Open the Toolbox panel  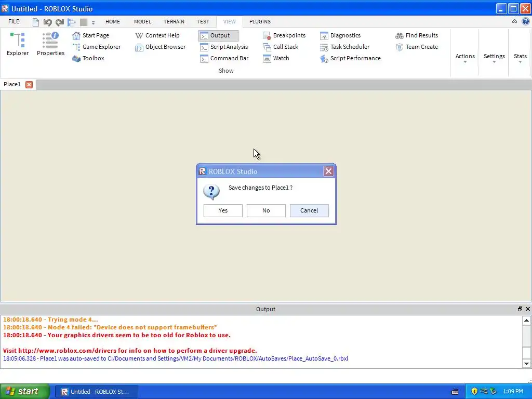(x=88, y=58)
